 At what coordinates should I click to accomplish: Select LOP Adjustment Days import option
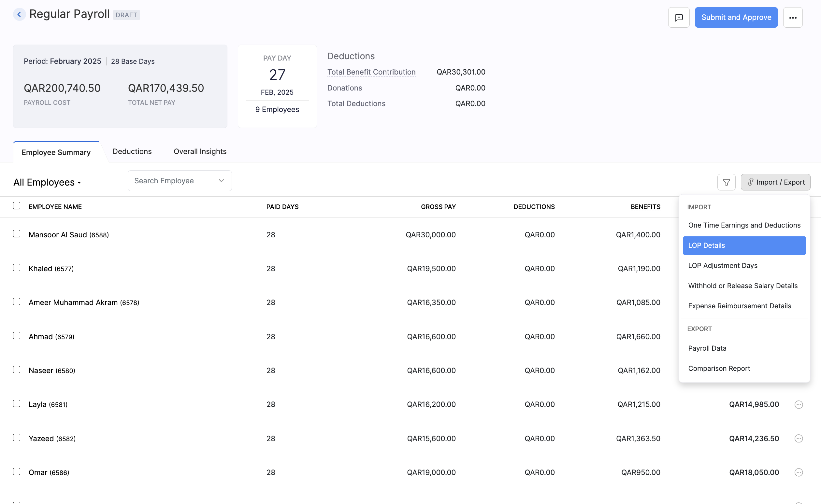tap(723, 265)
